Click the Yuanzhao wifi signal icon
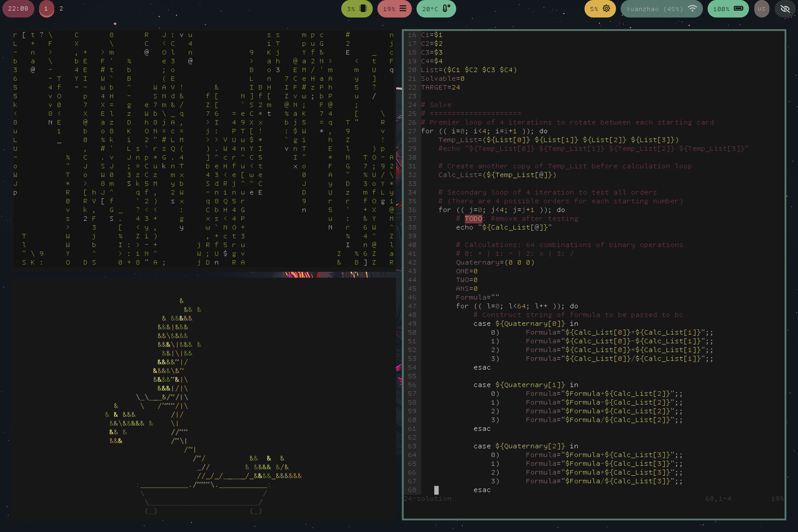Viewport: 798px width, 532px height. 692,8
